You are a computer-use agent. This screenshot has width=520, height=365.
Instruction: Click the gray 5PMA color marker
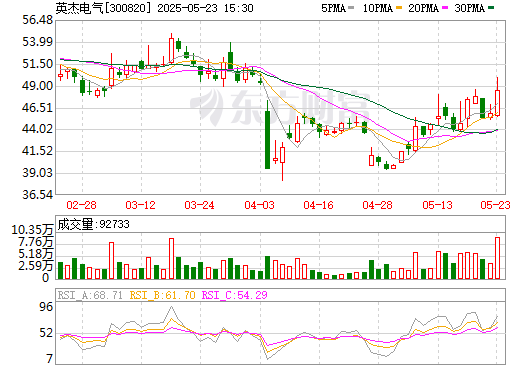tap(351, 7)
